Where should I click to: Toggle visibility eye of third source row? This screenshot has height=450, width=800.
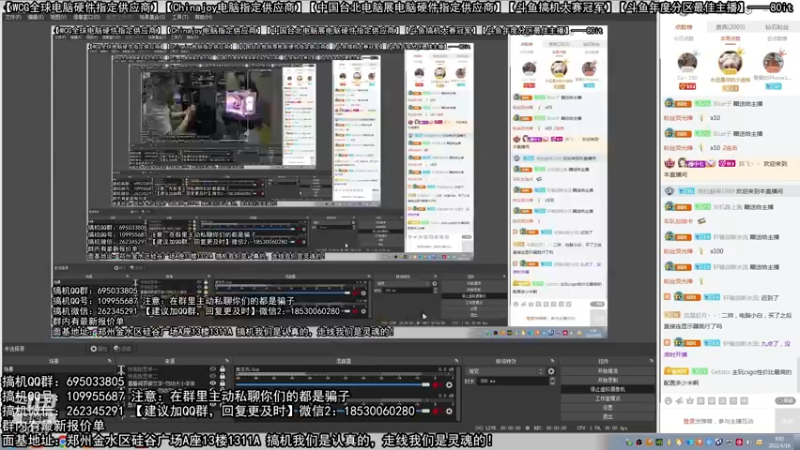tap(213, 383)
